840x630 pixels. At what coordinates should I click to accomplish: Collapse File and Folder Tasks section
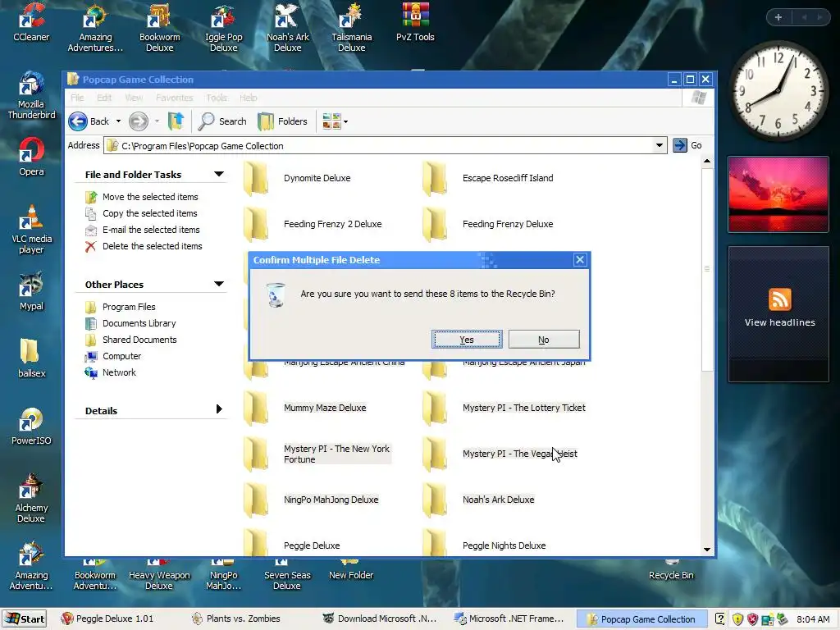coord(218,174)
